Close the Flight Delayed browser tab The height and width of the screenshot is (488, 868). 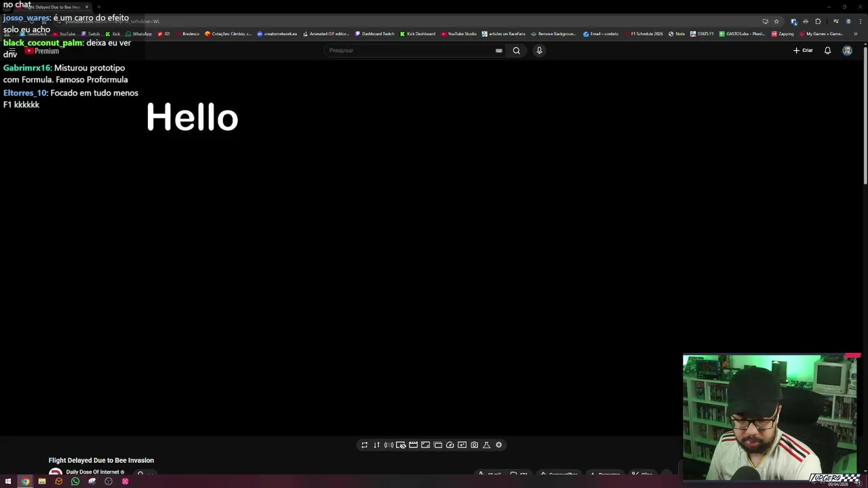pyautogui.click(x=87, y=7)
